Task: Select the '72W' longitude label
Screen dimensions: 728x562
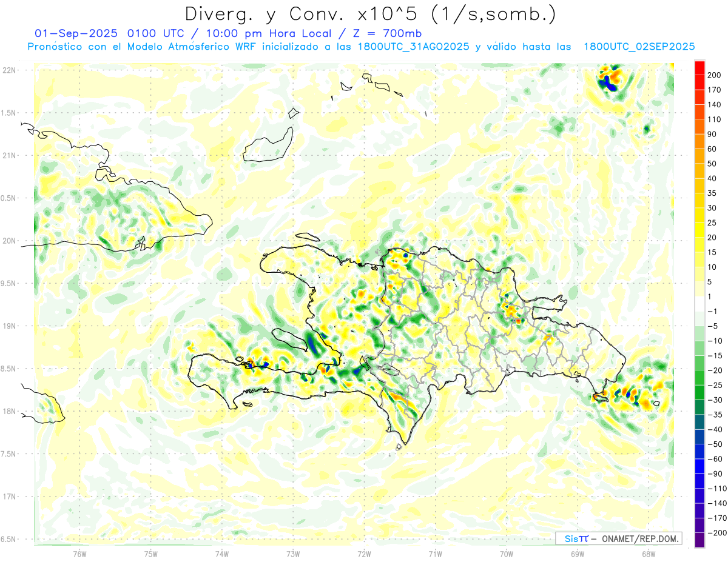Action: [364, 554]
